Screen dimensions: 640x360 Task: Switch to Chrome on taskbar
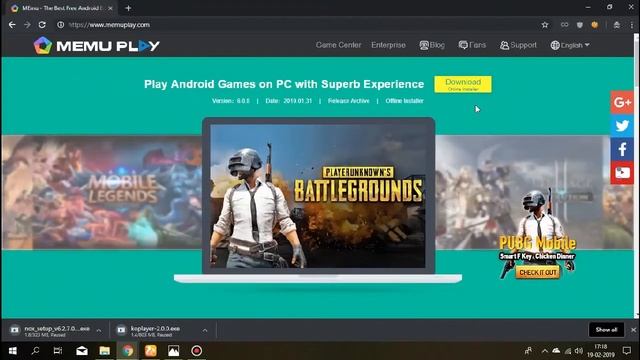tap(128, 351)
